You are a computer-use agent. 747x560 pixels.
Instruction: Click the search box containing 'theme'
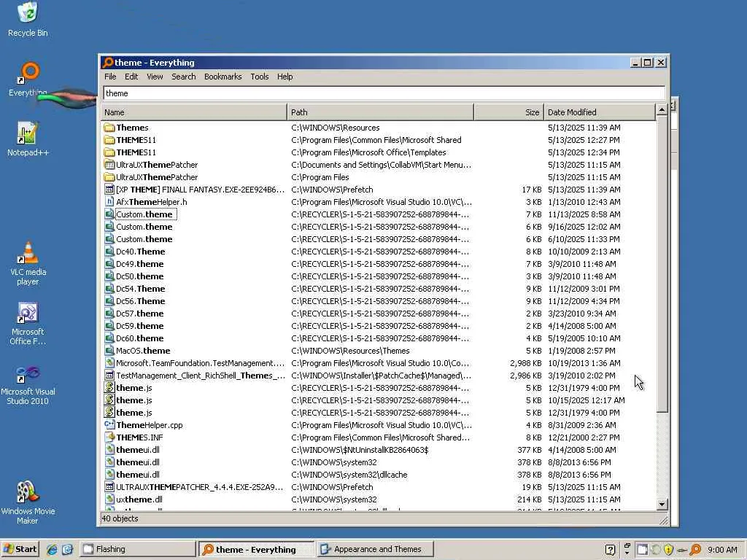[384, 93]
